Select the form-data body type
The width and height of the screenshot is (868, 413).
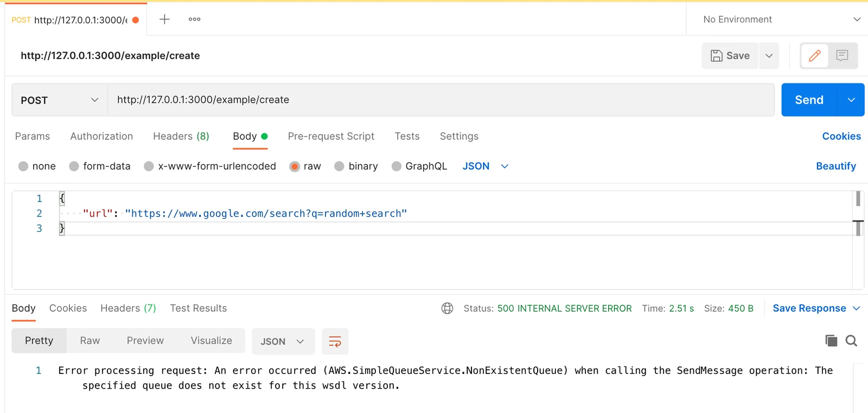pos(100,166)
